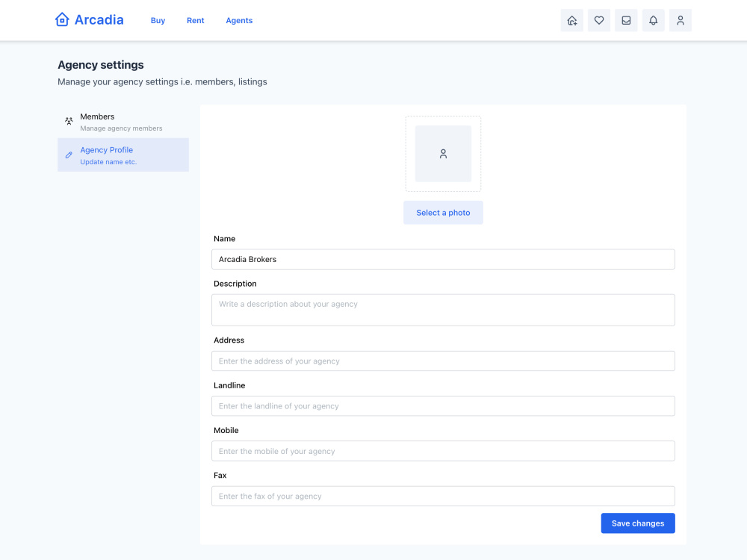Click the 'Manage agency members' subtitle

pyautogui.click(x=121, y=128)
